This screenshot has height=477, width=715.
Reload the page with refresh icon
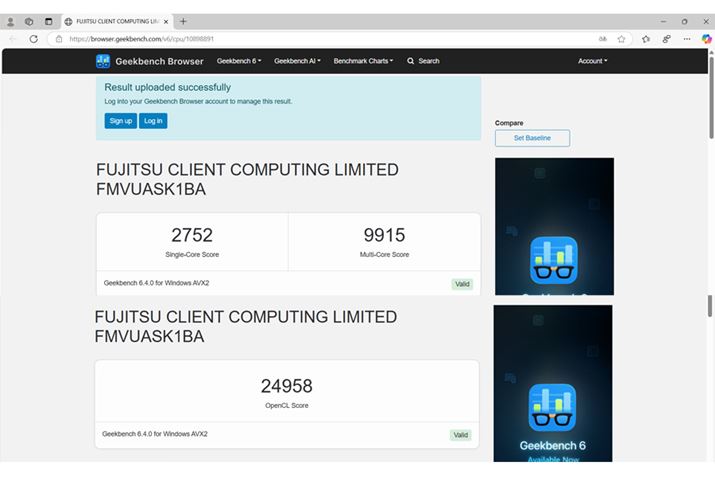pos(33,39)
